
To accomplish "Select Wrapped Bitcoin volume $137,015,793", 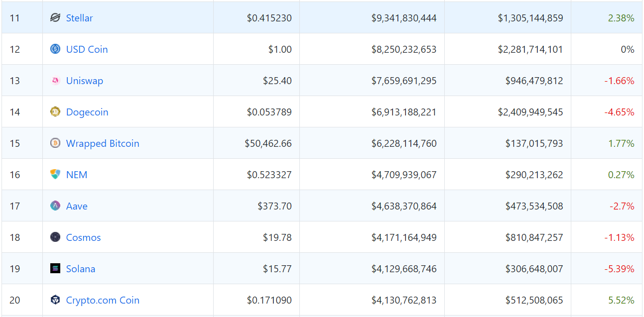I will click(534, 143).
